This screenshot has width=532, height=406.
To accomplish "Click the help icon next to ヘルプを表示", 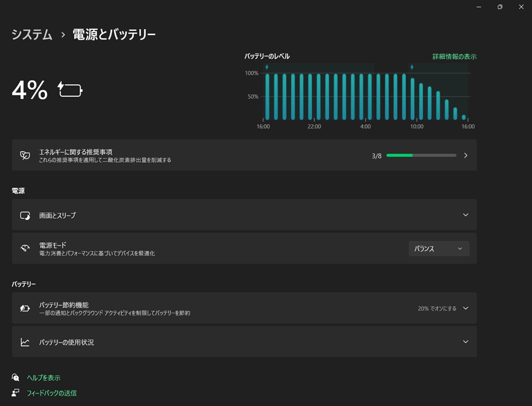I will pos(15,377).
